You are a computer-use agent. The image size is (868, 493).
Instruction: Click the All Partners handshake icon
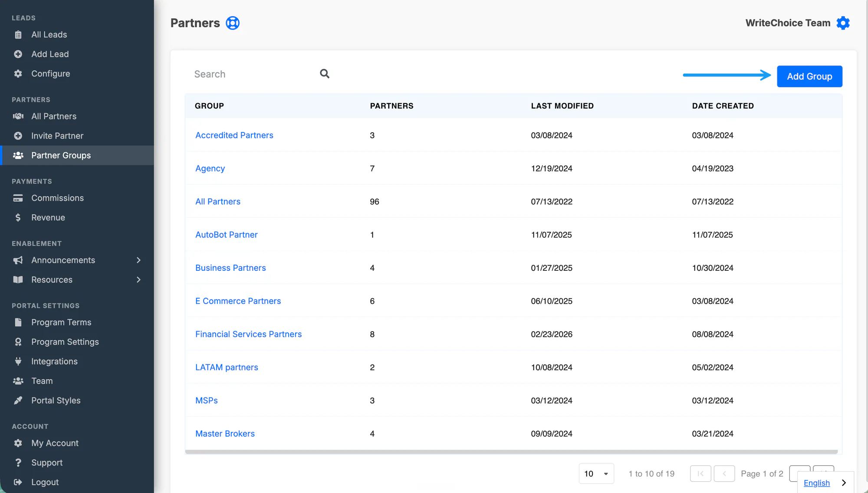point(18,116)
